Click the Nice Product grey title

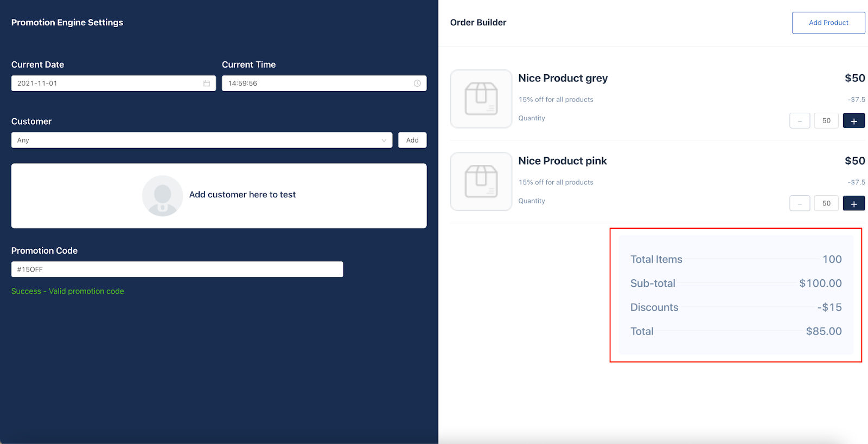coord(563,79)
